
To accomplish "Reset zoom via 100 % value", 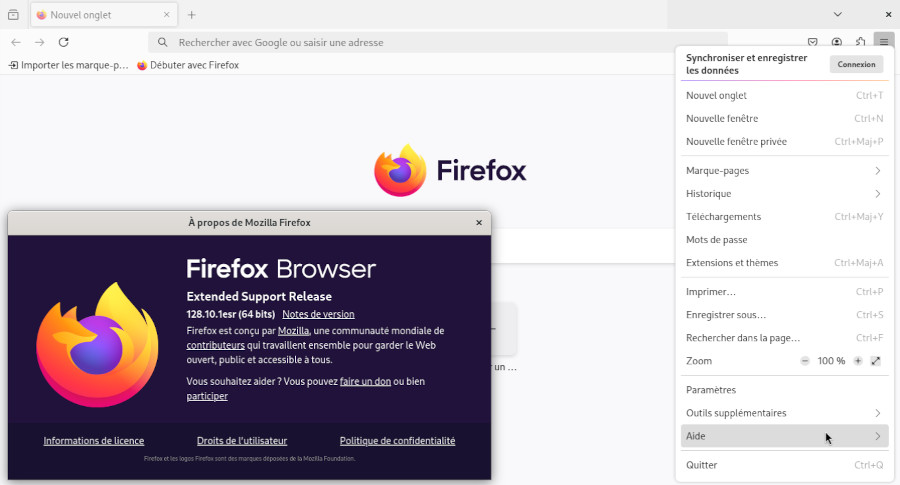I will pyautogui.click(x=831, y=361).
